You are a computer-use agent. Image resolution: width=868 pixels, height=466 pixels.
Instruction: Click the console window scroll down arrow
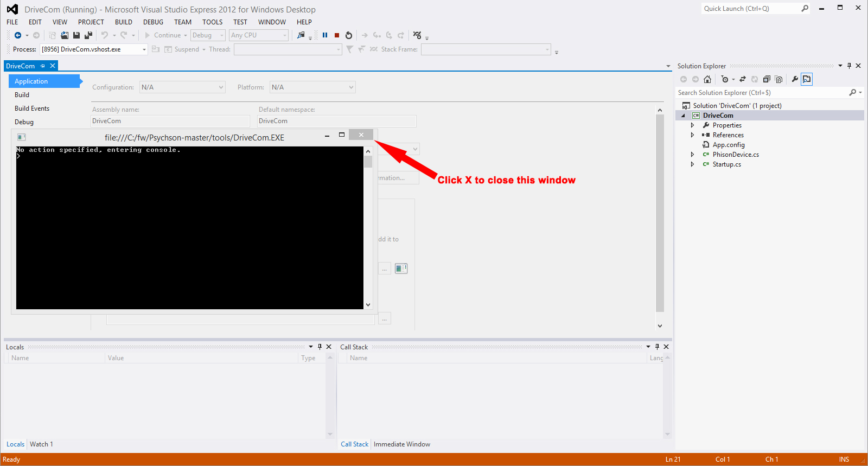(368, 305)
